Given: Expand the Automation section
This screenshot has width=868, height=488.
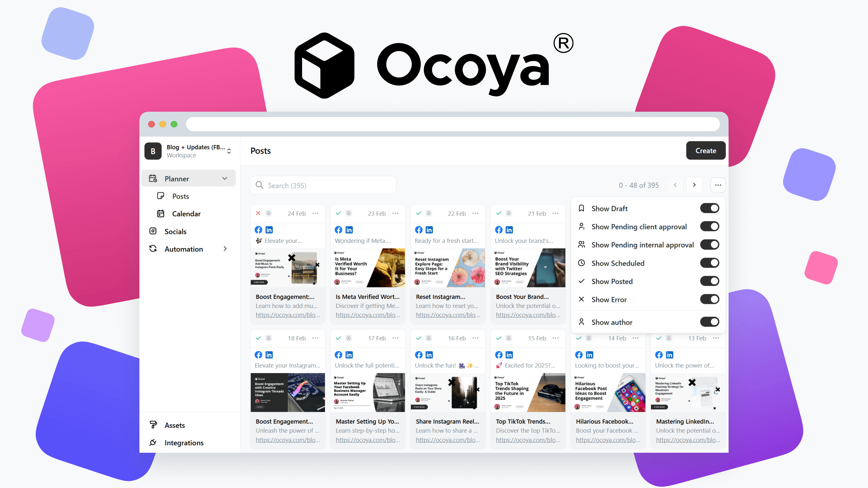Looking at the screenshot, I should pos(225,249).
